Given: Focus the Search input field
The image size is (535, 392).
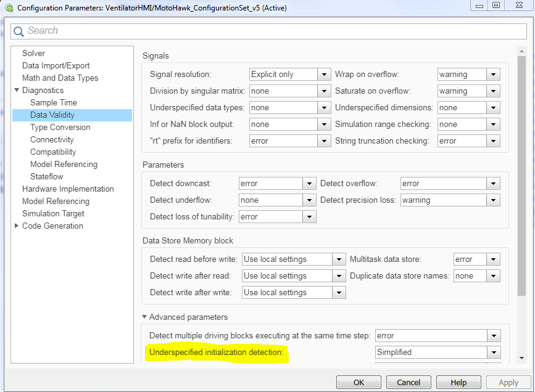Looking at the screenshot, I should click(x=268, y=31).
